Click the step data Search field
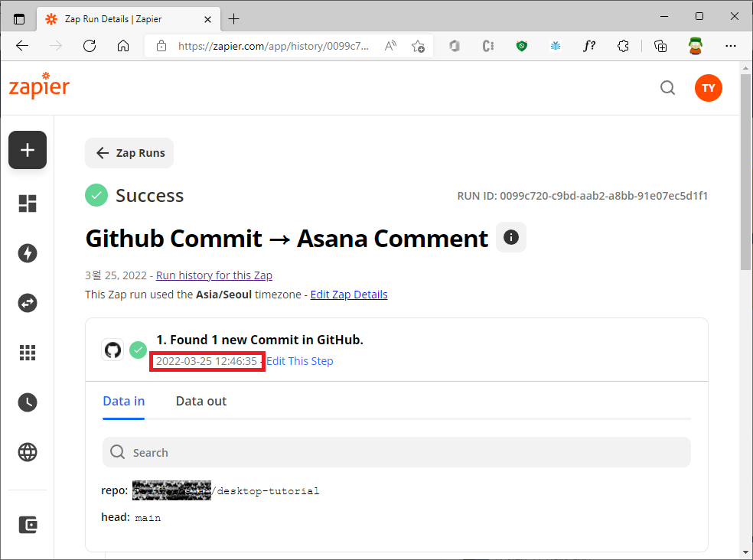 click(396, 452)
